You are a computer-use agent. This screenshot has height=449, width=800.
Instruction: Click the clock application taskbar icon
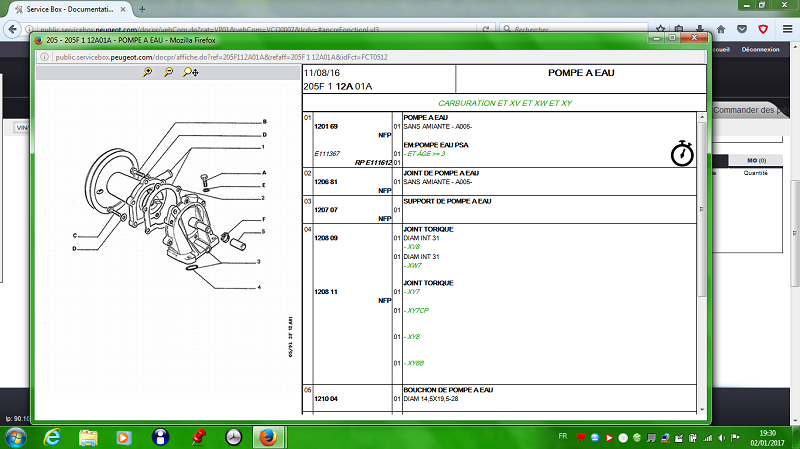point(234,438)
